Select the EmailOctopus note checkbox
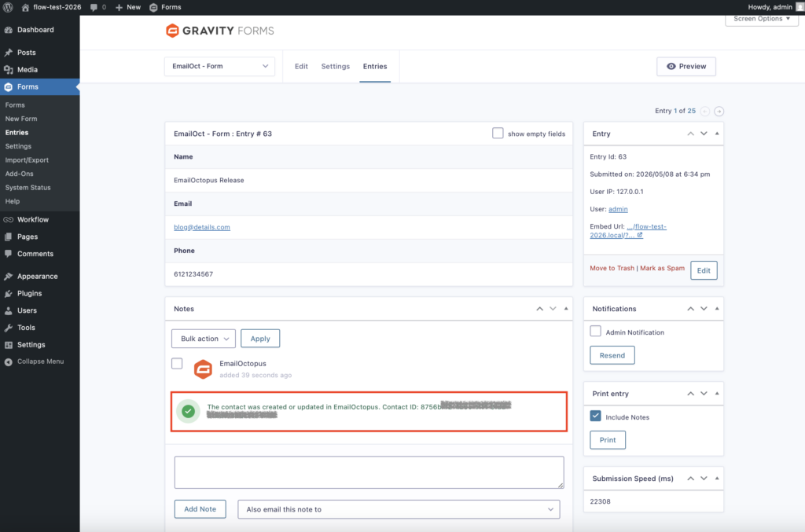The height and width of the screenshot is (532, 805). (x=177, y=364)
